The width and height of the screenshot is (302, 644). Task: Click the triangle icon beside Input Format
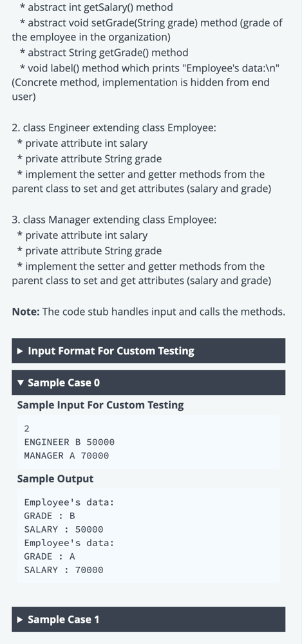(20, 351)
